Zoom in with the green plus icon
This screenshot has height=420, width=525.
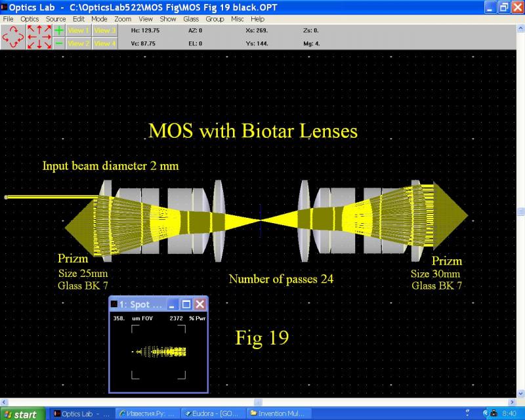pos(59,30)
